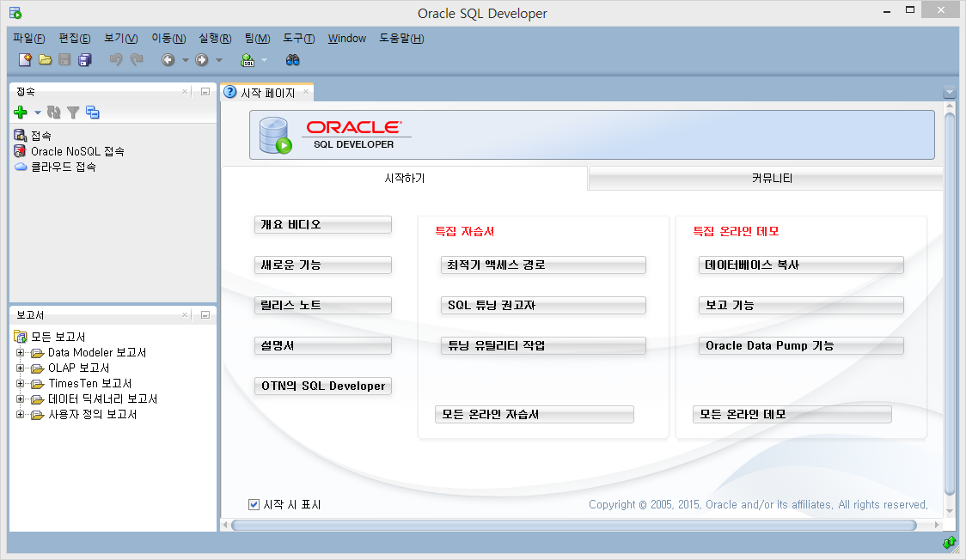Open the 도움말(H) menu
Viewport: 966px width, 560px height.
click(401, 38)
